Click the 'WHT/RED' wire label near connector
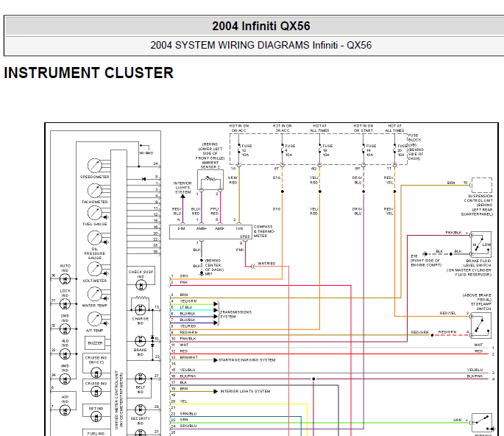 click(x=266, y=264)
